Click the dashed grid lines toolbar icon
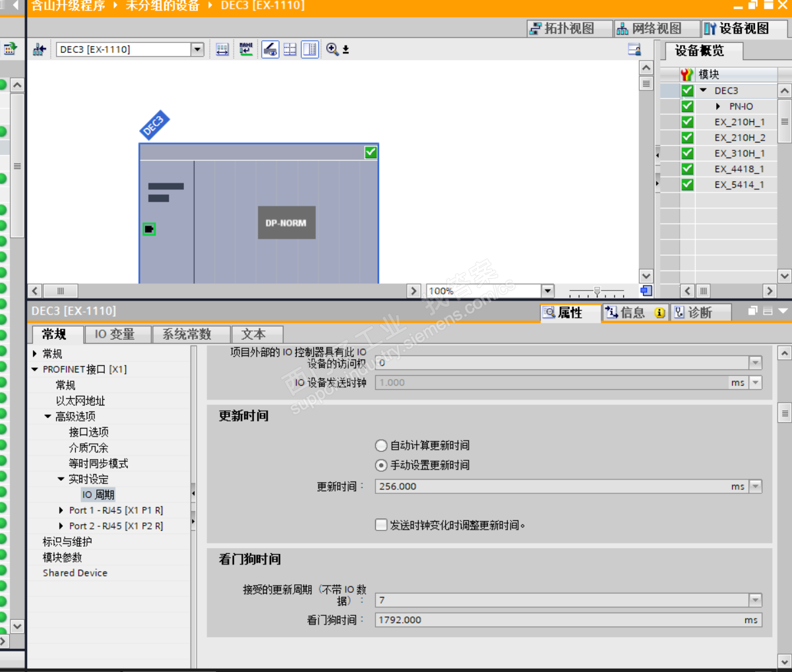 (x=290, y=49)
